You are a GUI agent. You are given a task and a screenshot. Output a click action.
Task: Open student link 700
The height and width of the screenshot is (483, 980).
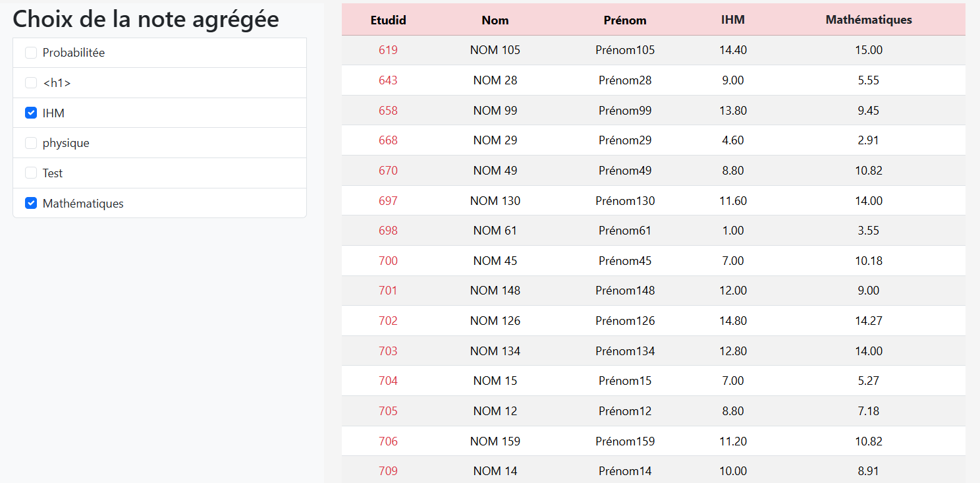[388, 261]
